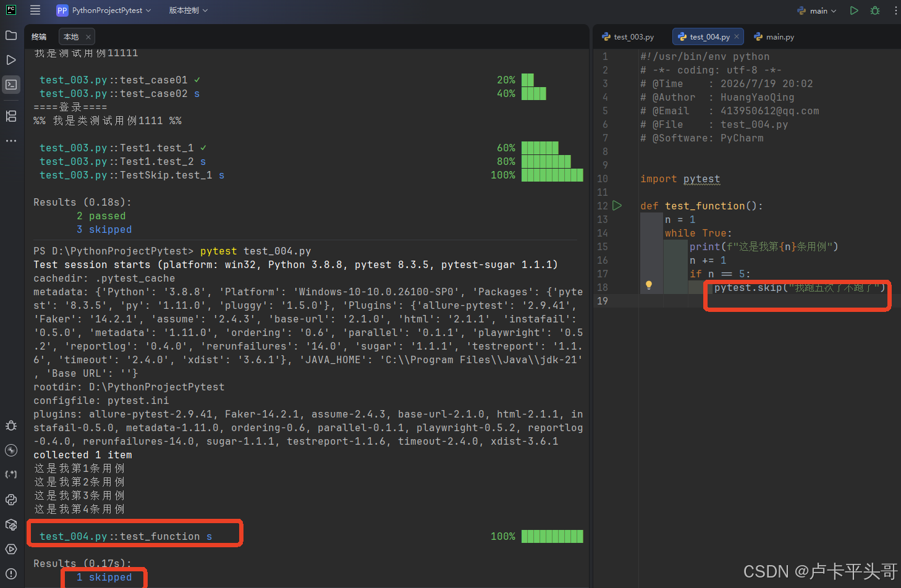Click the 'collected 1 item' terminal line
The width and height of the screenshot is (901, 588).
coord(83,455)
